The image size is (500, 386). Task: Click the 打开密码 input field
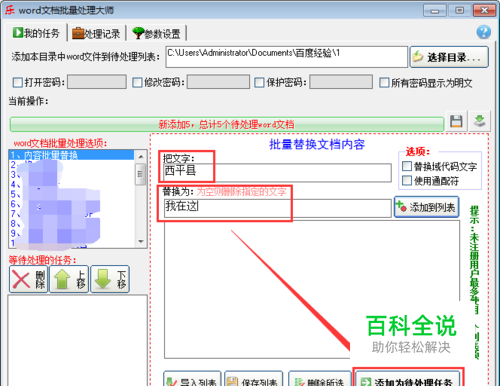click(97, 82)
